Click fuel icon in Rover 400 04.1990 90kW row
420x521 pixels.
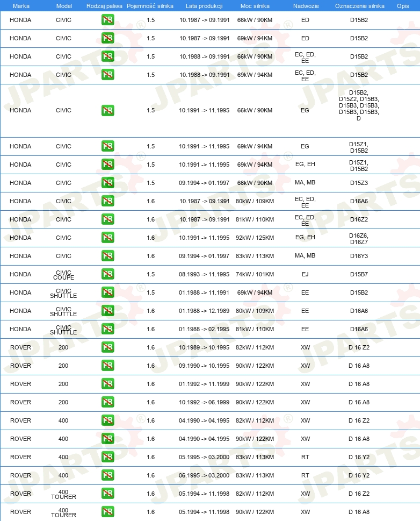click(107, 439)
